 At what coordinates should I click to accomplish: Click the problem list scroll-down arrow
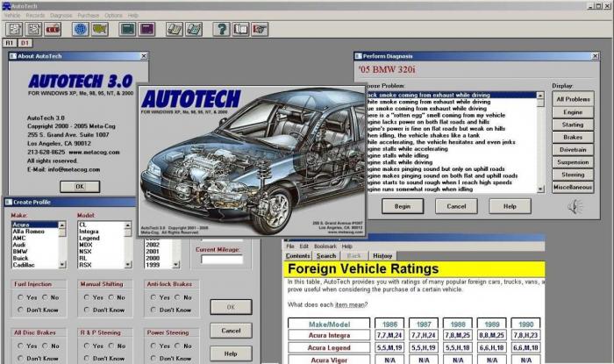pyautogui.click(x=540, y=189)
